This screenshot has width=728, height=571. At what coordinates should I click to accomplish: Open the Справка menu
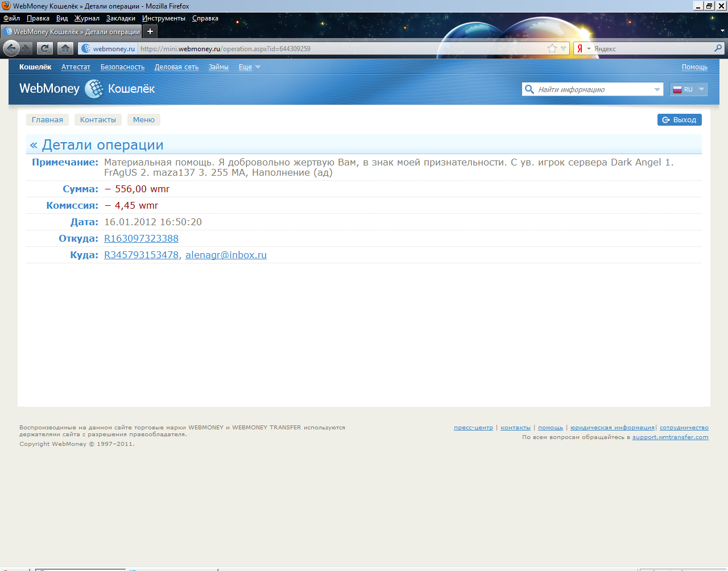205,18
